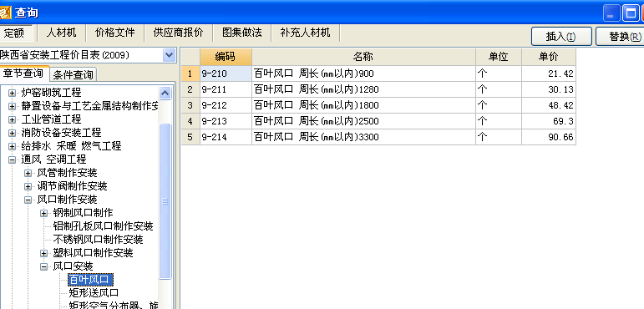Click the price cell 69.3
The image size is (644, 309).
tap(549, 121)
